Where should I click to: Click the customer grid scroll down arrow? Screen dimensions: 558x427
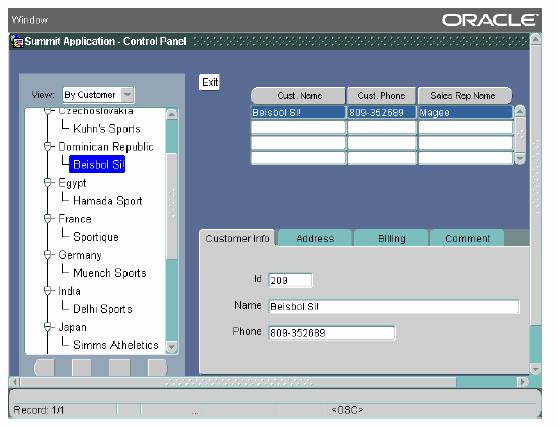click(520, 158)
